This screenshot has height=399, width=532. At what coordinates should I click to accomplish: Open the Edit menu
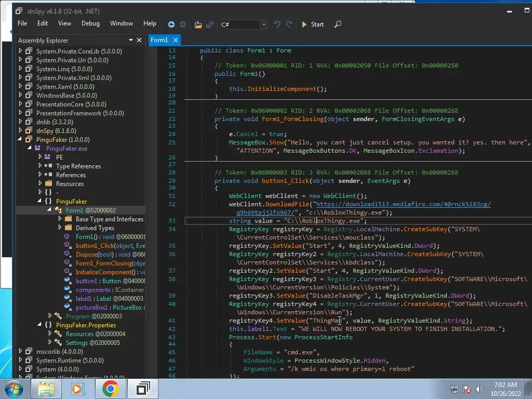(43, 23)
